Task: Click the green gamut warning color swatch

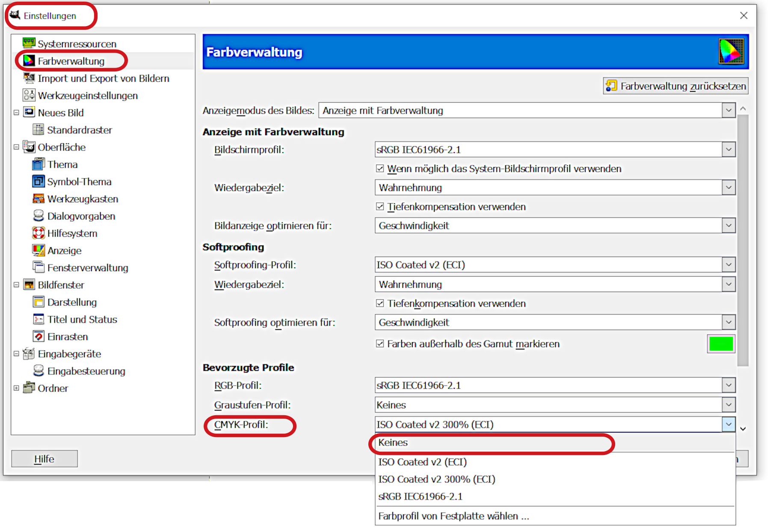Action: 721,344
